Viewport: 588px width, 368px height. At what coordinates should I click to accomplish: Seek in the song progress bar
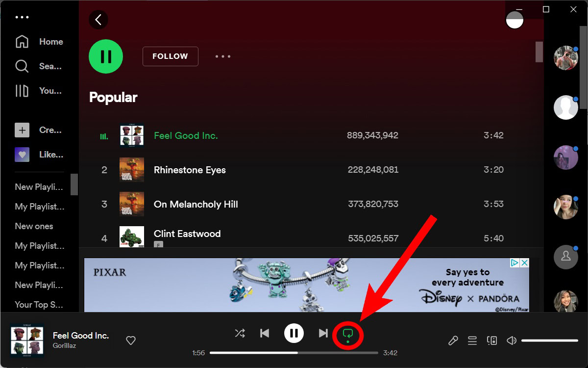[294, 353]
